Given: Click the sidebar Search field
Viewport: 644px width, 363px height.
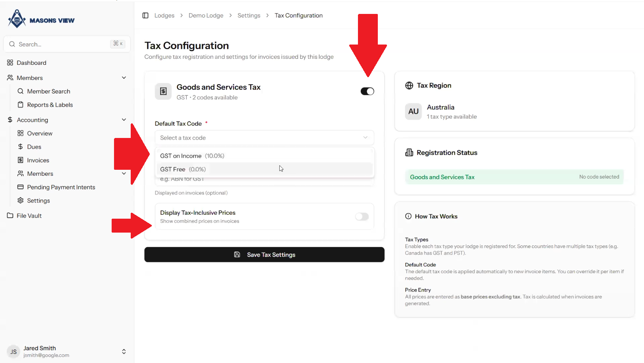Looking at the screenshot, I should [64, 44].
